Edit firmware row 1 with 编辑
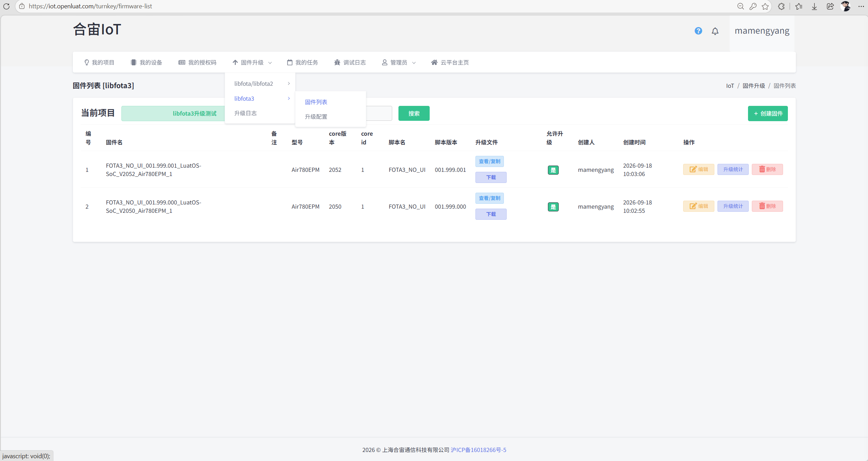Image resolution: width=868 pixels, height=461 pixels. [x=699, y=169]
